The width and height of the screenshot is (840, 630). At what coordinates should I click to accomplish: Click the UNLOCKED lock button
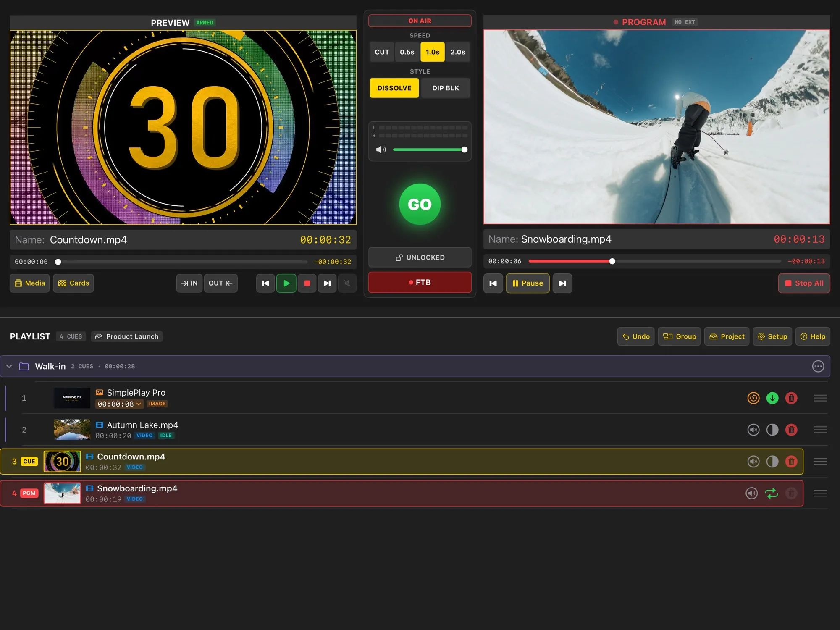[420, 257]
